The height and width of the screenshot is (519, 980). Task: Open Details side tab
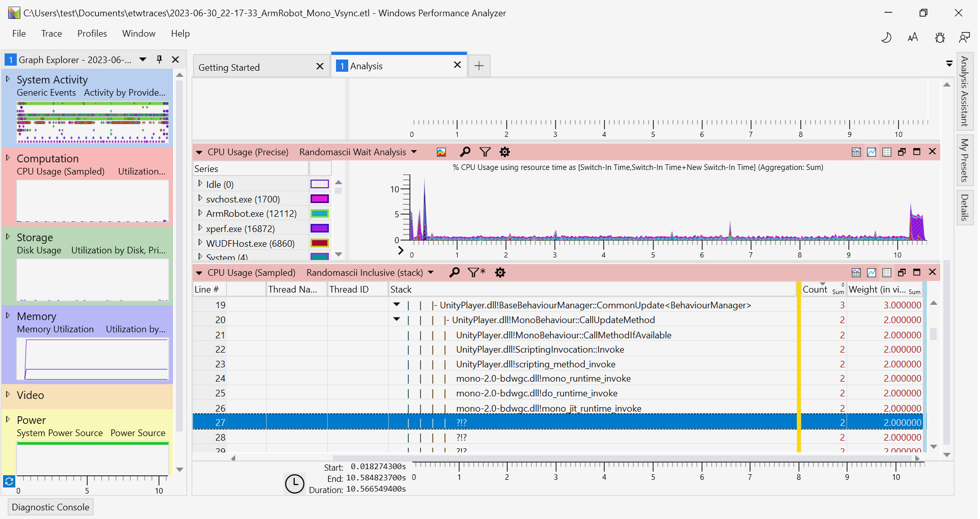tap(965, 208)
